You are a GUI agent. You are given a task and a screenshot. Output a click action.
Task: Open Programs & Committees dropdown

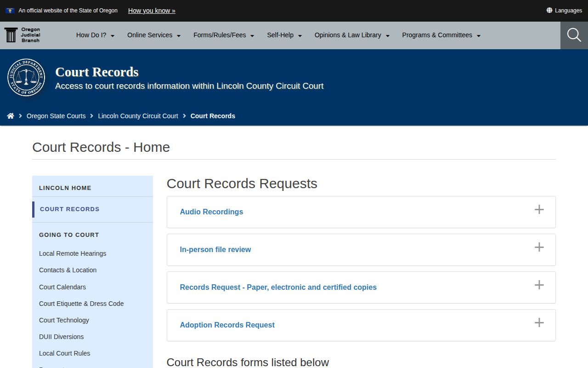coord(441,35)
